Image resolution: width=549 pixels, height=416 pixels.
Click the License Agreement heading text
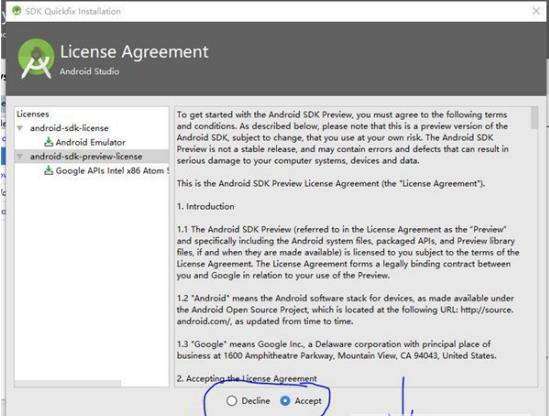(134, 52)
